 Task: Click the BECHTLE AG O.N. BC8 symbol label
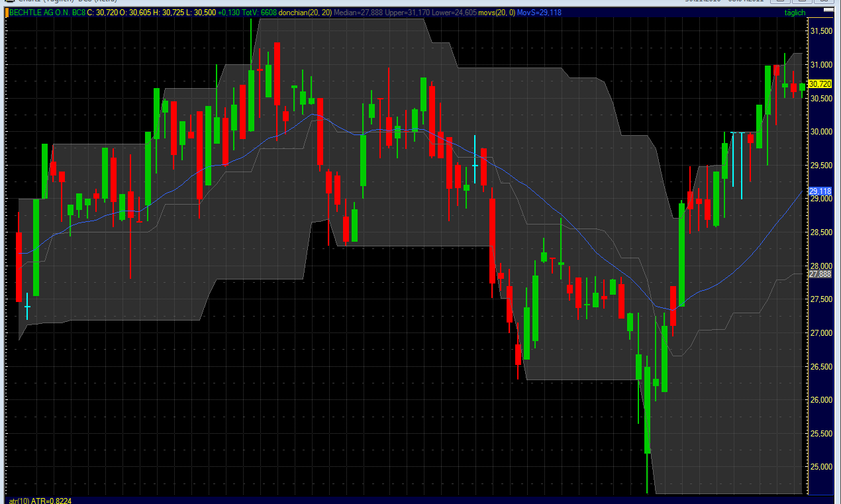coord(46,12)
